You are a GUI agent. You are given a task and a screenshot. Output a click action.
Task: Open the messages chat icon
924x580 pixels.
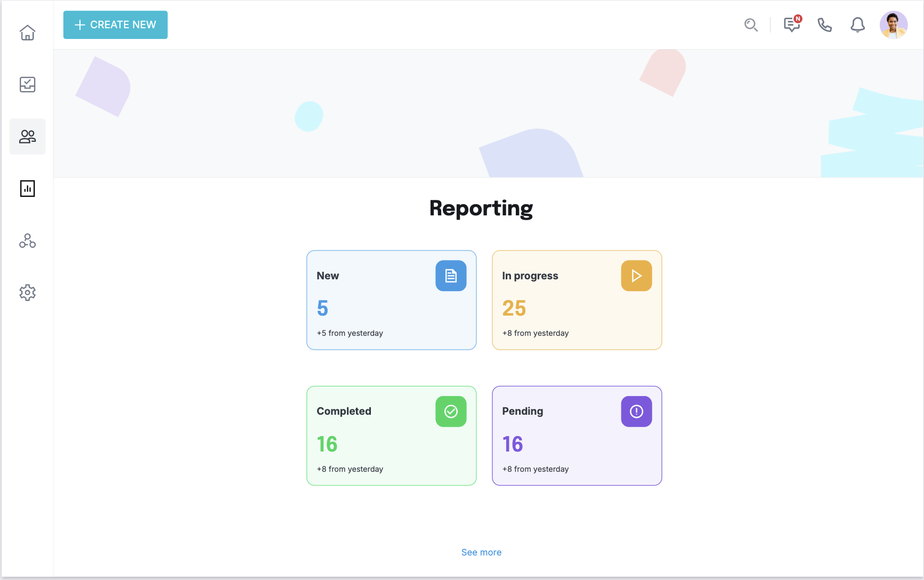(x=791, y=25)
